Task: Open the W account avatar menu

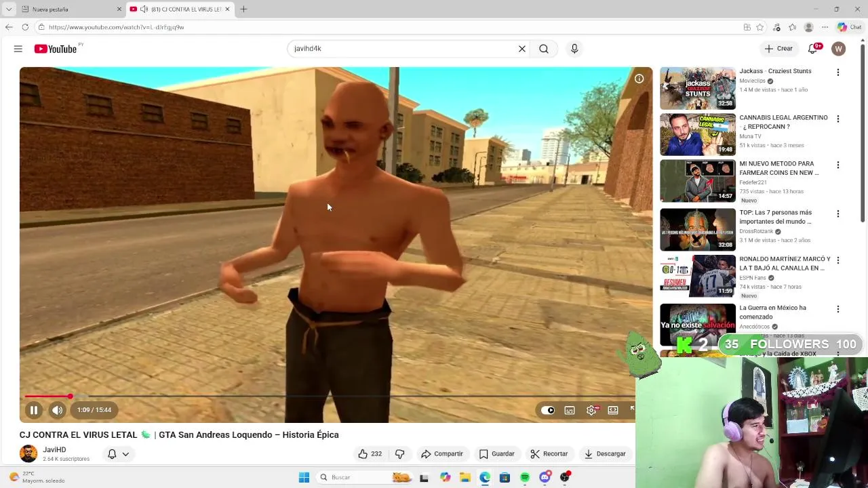Action: [x=839, y=49]
